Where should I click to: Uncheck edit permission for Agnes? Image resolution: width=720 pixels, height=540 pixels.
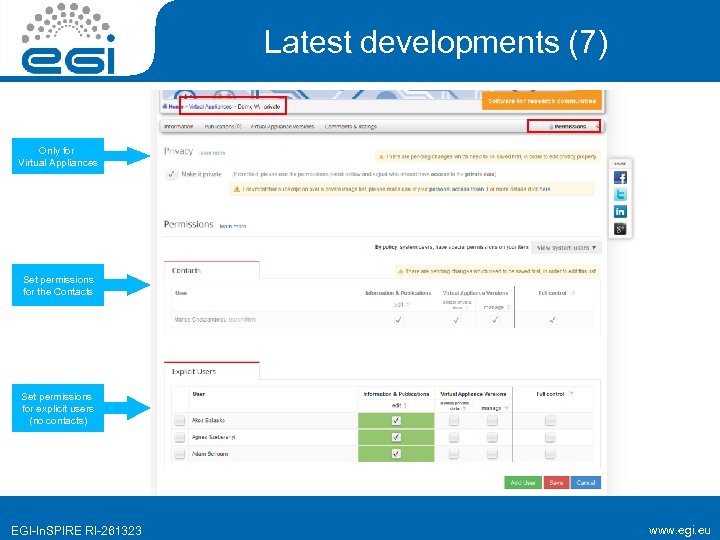396,437
